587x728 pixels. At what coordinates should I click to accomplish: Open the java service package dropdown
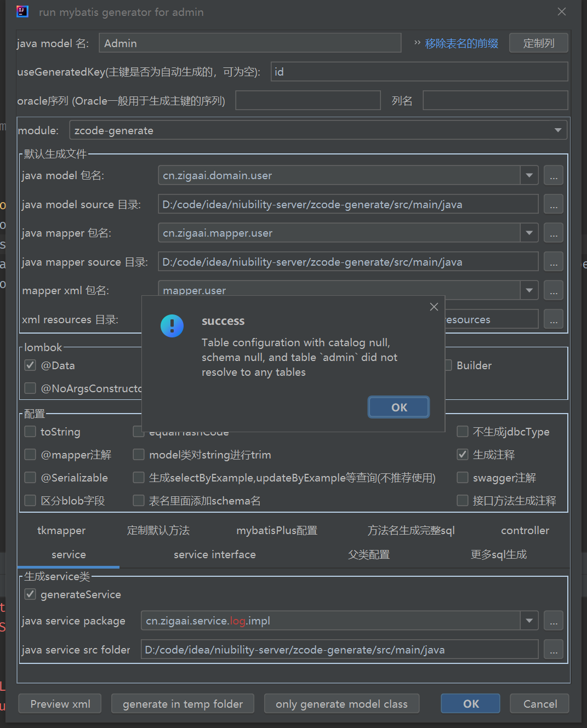point(528,620)
